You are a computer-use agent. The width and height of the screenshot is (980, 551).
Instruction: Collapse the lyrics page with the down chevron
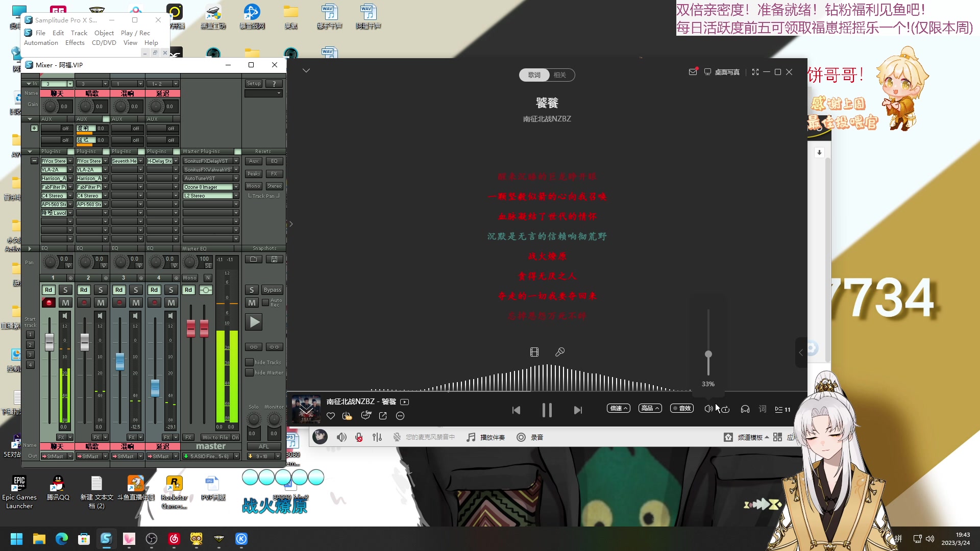[306, 70]
